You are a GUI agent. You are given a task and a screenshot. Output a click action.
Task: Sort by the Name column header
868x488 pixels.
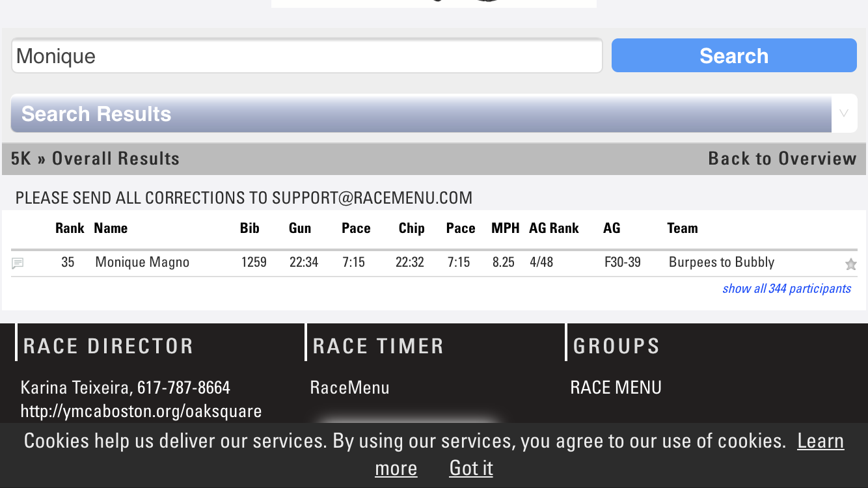(x=111, y=228)
